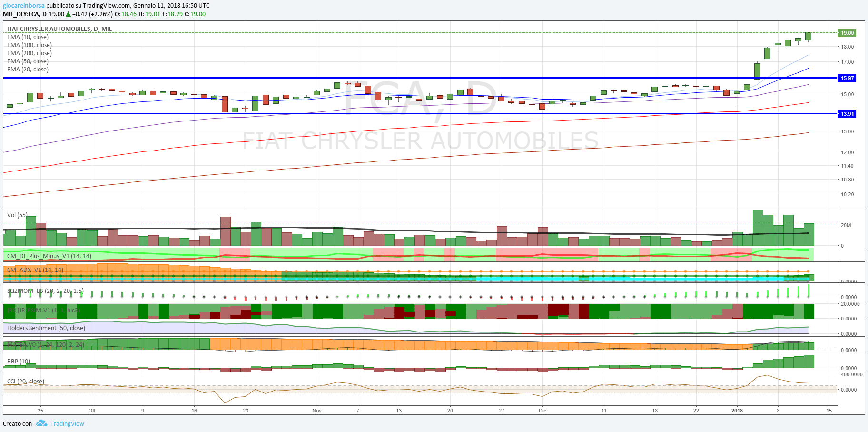The height and width of the screenshot is (432, 868).
Task: Select the Holders Sentiment (50, close) label
Action: tap(46, 328)
